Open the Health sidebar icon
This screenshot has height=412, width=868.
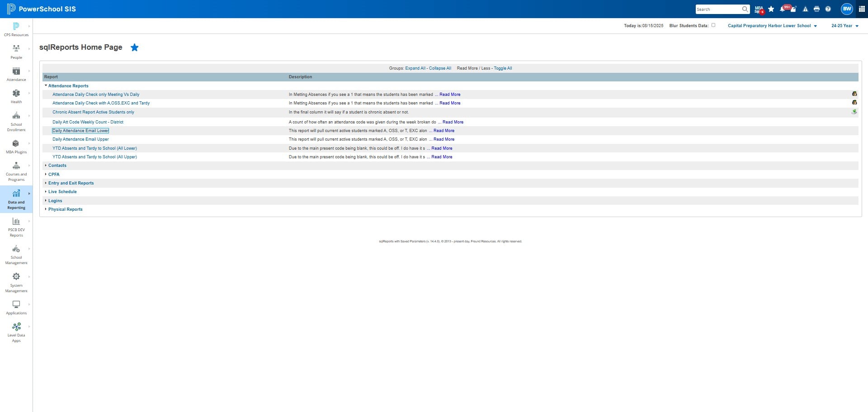[x=16, y=96]
